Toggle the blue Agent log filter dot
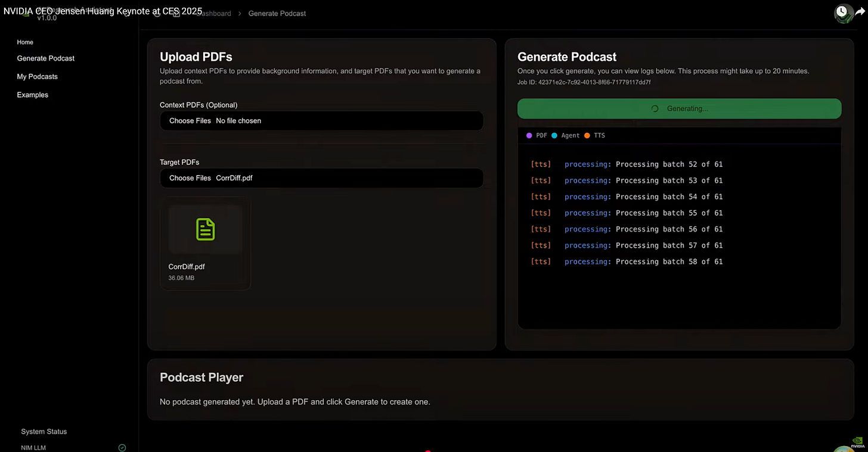Viewport: 868px width, 452px height. point(554,136)
